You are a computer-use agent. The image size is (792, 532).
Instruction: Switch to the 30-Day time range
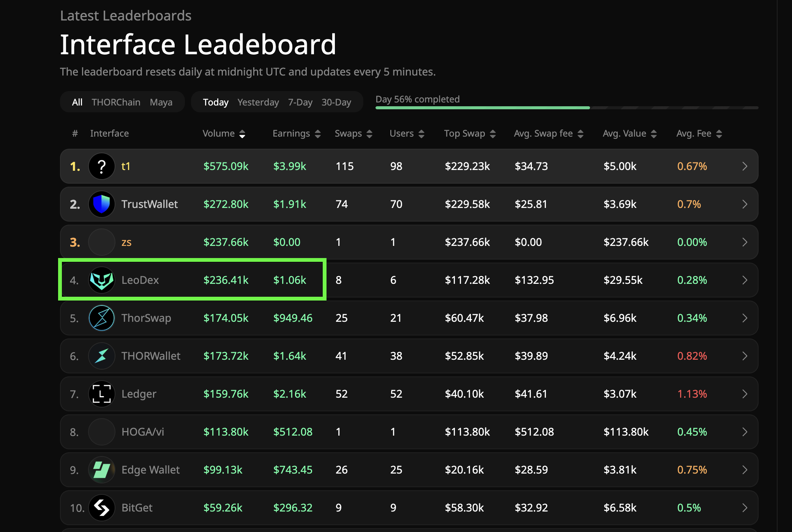[336, 102]
